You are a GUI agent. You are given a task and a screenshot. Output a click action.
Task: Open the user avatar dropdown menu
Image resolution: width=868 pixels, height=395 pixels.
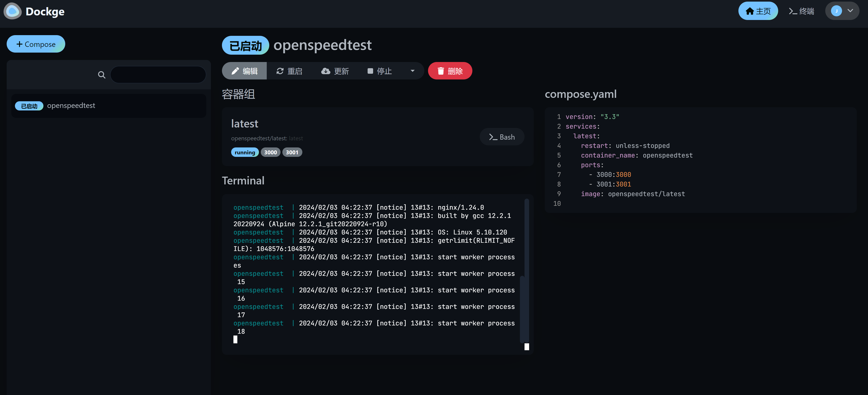[x=842, y=11]
